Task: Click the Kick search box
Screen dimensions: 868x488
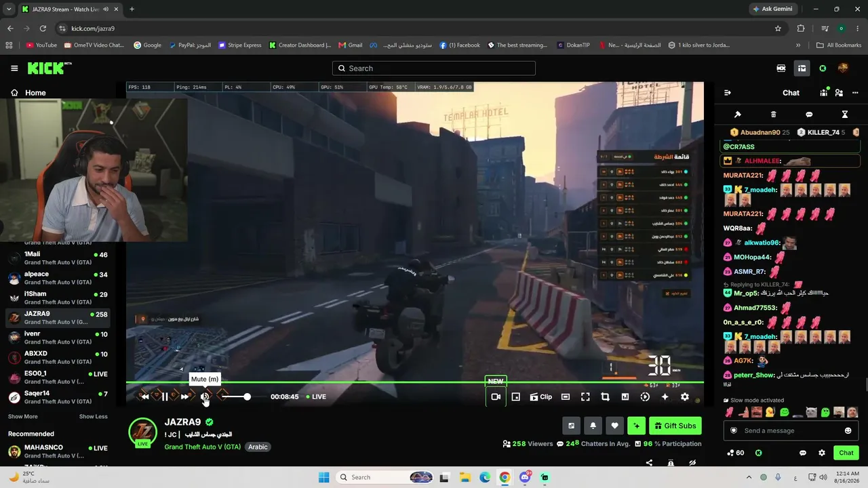Action: 434,68
